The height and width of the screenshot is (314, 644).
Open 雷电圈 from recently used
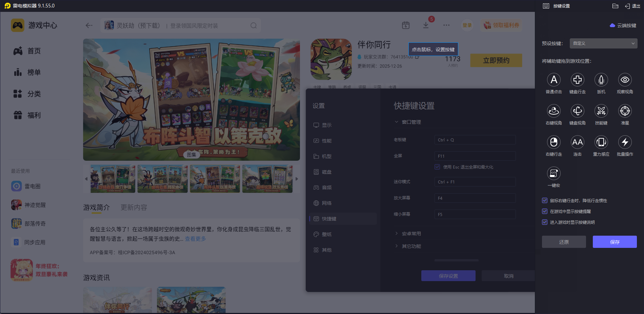(26, 186)
